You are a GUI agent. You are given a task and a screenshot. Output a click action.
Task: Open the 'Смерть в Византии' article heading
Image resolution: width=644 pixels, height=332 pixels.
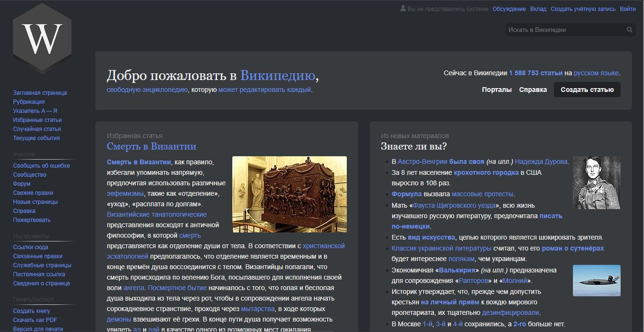pyautogui.click(x=152, y=146)
